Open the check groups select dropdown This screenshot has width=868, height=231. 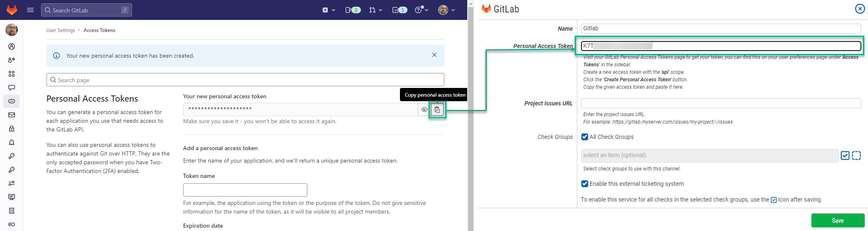click(710, 156)
